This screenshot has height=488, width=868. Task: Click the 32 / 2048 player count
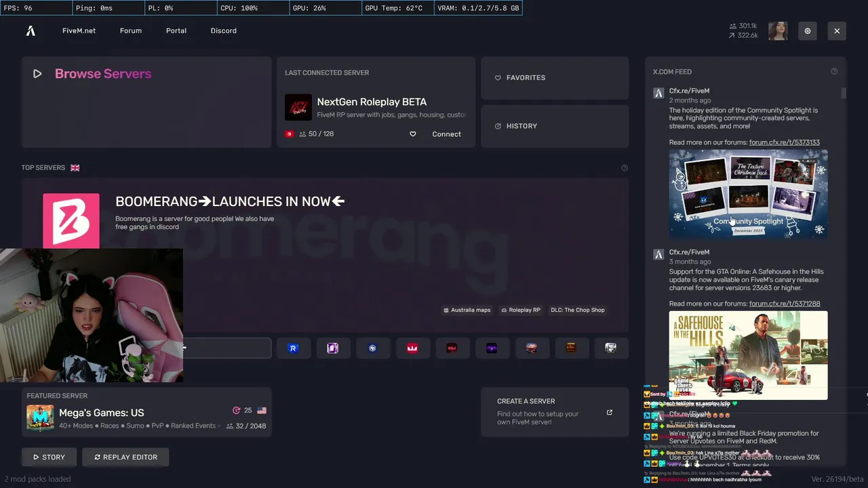(x=246, y=426)
